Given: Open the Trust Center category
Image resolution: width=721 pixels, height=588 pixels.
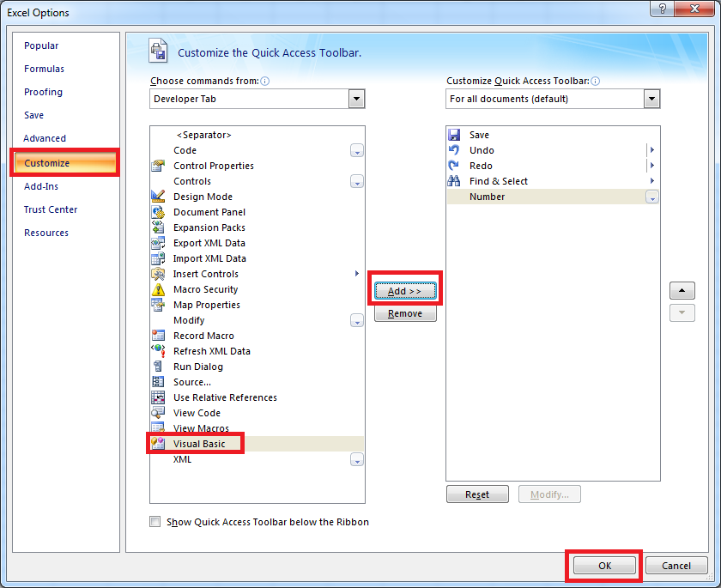Looking at the screenshot, I should [x=51, y=209].
